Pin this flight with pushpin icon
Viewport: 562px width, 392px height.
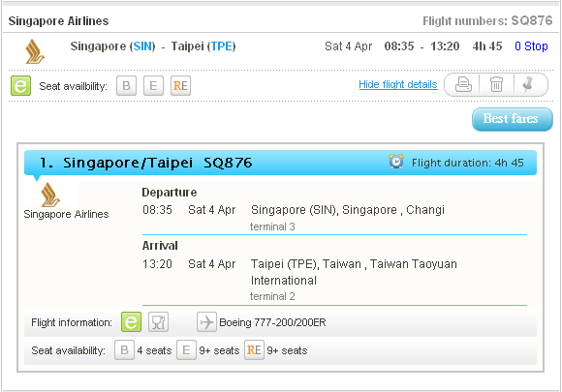(x=527, y=85)
